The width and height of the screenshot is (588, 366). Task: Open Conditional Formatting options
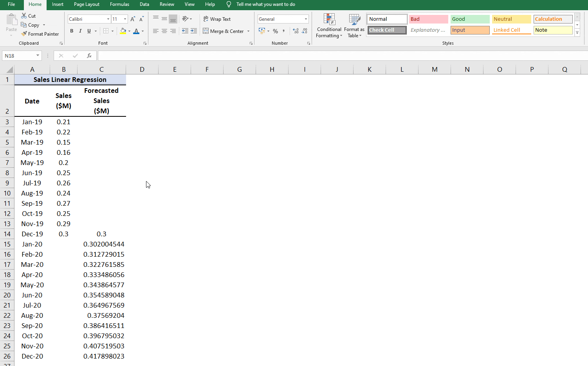coord(329,26)
